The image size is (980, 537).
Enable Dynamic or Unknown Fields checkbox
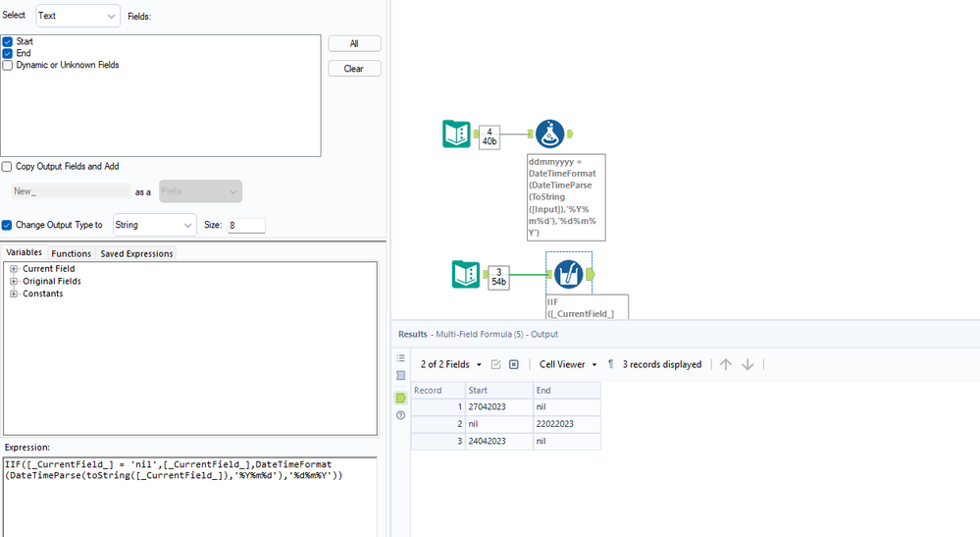[x=8, y=65]
